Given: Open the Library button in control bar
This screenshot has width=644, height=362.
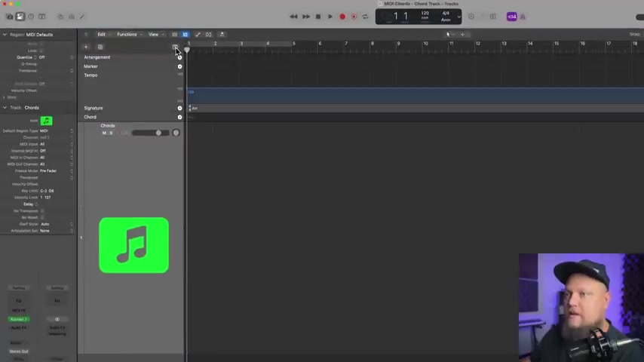Looking at the screenshot, I should (10, 17).
